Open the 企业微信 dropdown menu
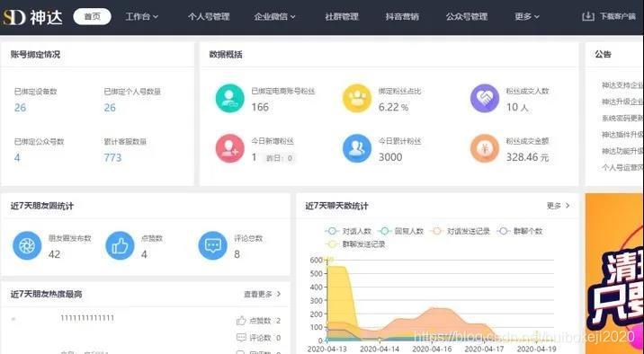The image size is (644, 354). pyautogui.click(x=274, y=17)
